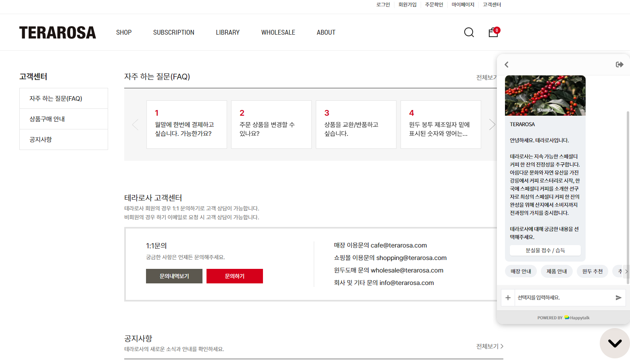Select 상품구매 안내 in sidebar
This screenshot has height=364, width=630.
point(64,119)
